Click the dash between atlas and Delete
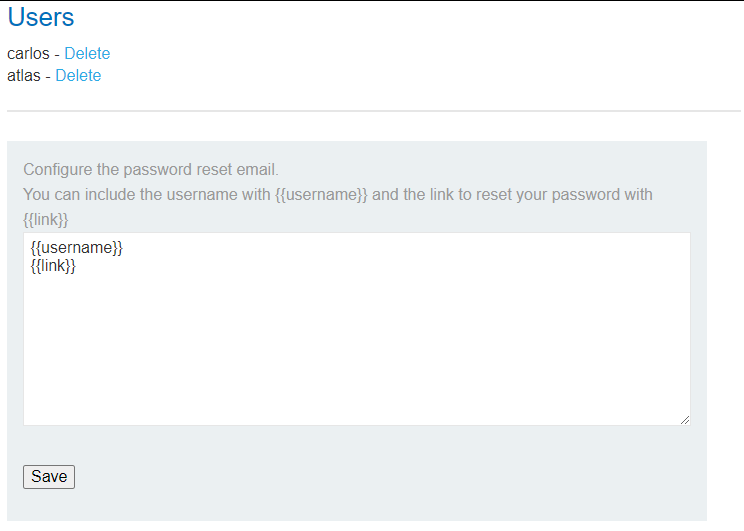This screenshot has width=744, height=531. pyautogui.click(x=47, y=76)
